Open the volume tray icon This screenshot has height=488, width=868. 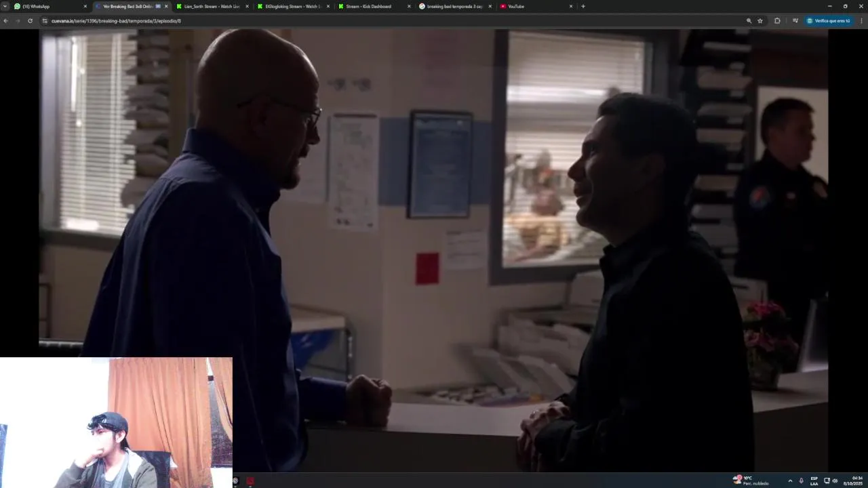pos(835,481)
